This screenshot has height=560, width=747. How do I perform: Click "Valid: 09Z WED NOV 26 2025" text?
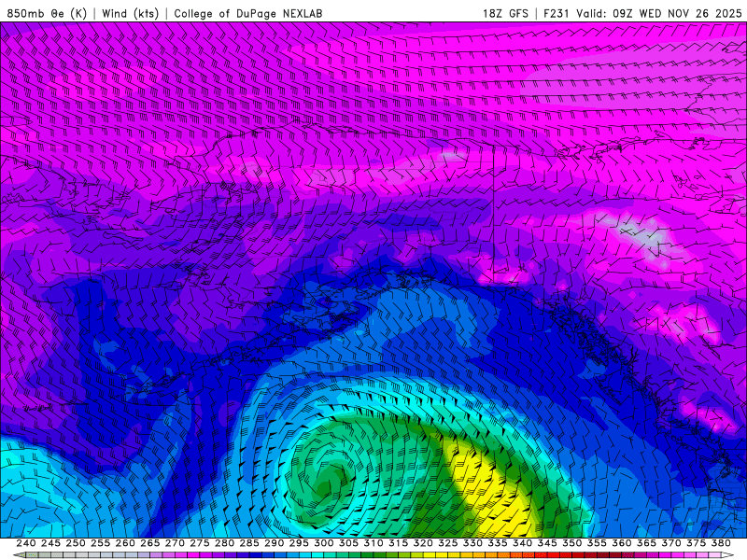pos(659,13)
